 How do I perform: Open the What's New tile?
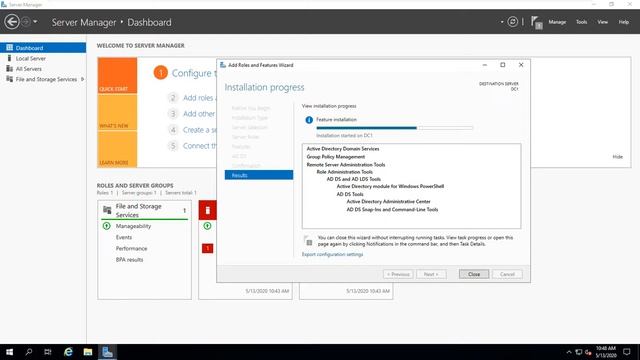117,112
